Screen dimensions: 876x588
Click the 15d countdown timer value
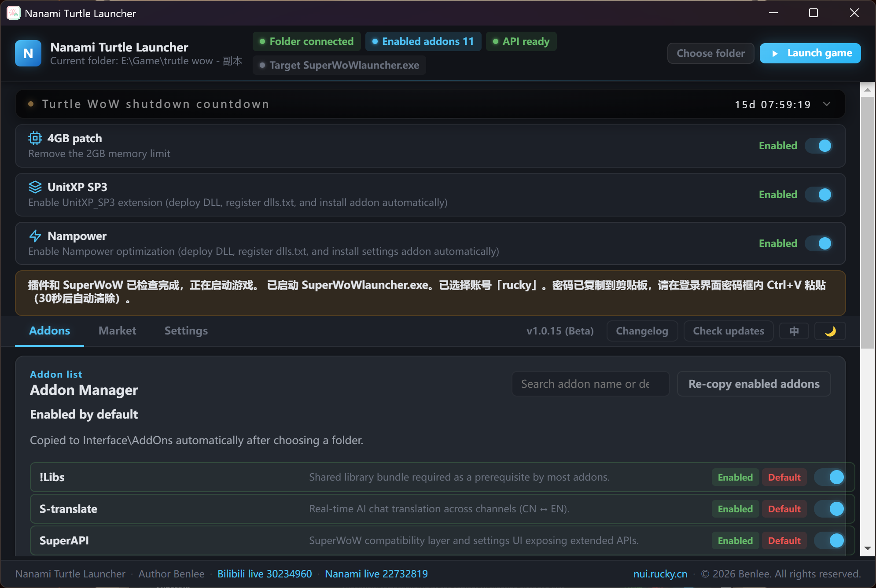pyautogui.click(x=773, y=104)
